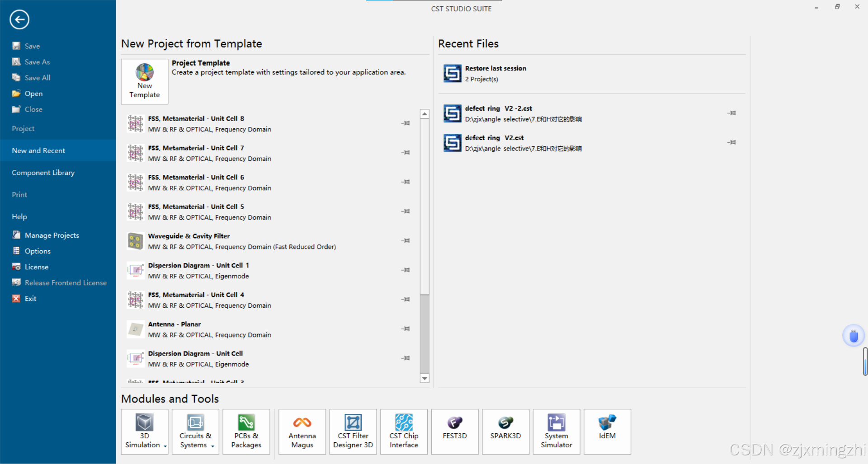Click the Waveguide & Cavity Filter template icon
This screenshot has width=868, height=464.
tap(135, 241)
